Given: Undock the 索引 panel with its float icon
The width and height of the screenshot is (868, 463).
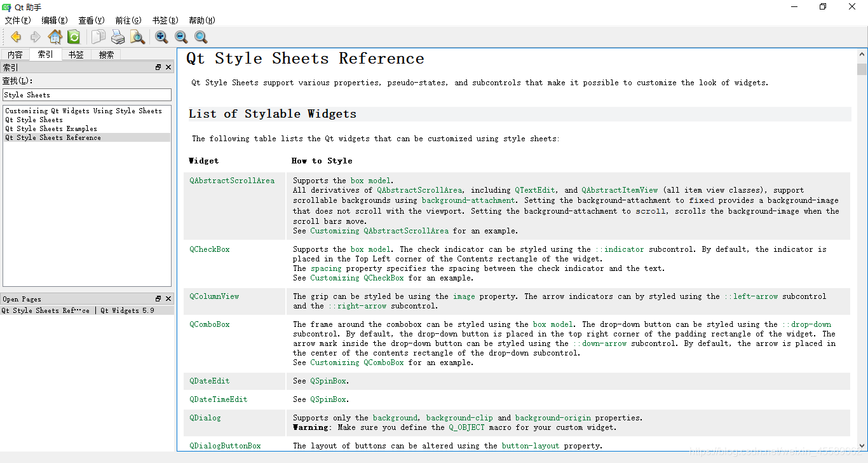Looking at the screenshot, I should pyautogui.click(x=158, y=67).
